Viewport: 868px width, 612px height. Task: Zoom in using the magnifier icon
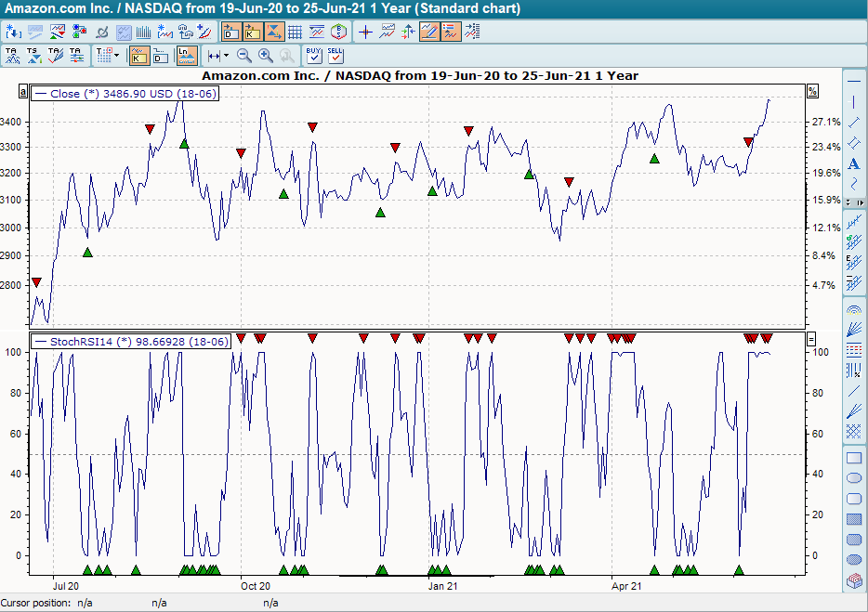coord(265,55)
